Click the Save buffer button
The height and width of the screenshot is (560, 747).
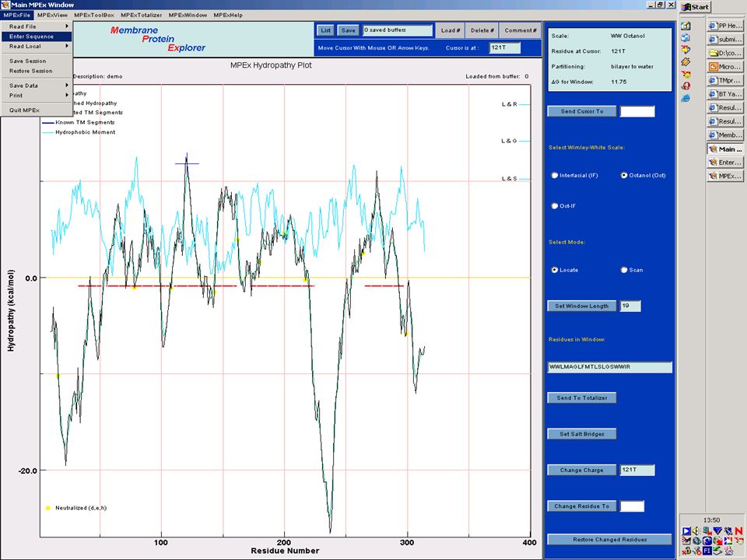(349, 30)
